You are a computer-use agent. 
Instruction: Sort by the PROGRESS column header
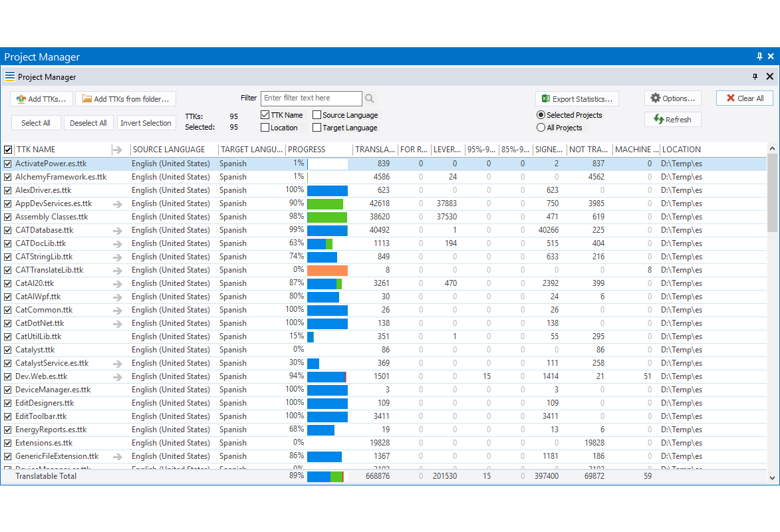pyautogui.click(x=307, y=150)
